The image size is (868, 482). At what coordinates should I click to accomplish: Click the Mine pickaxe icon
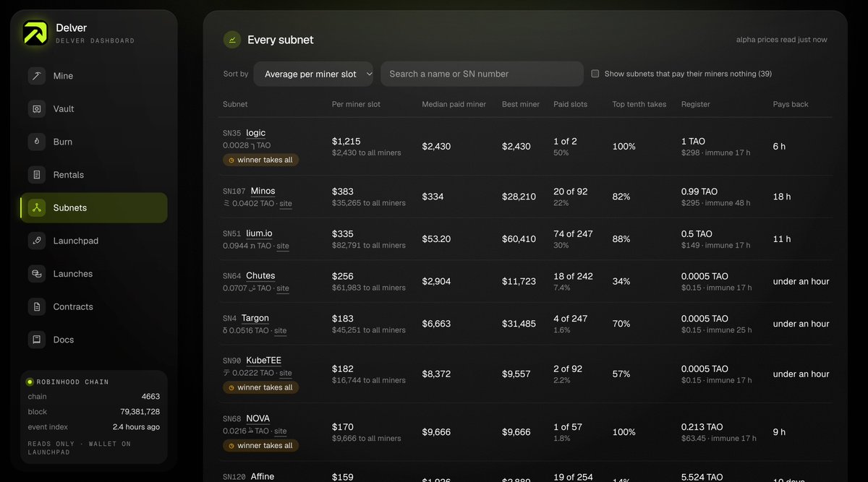37,76
